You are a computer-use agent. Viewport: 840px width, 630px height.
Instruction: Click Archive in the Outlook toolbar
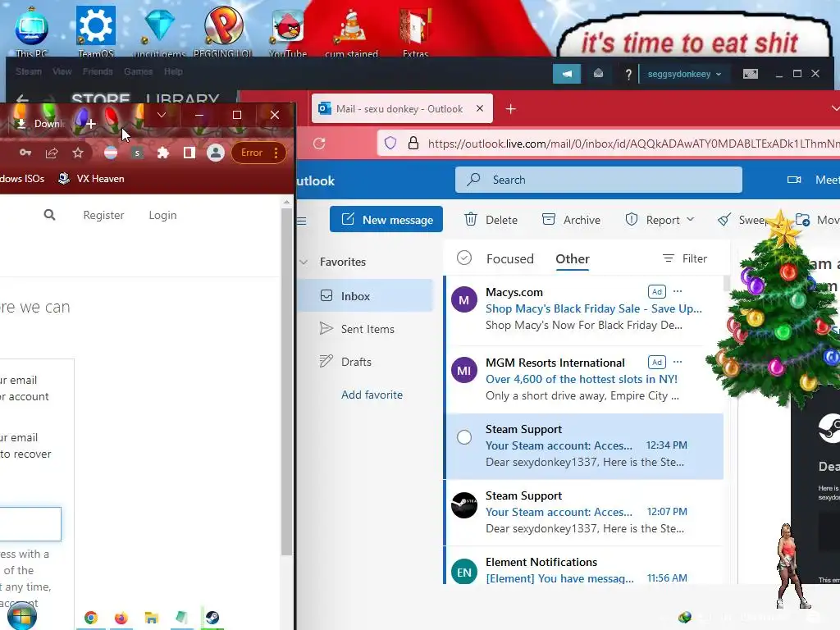(571, 220)
